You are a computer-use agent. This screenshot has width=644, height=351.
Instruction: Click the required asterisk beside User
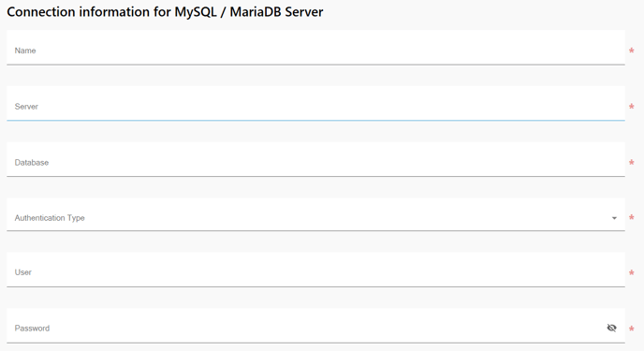(x=631, y=273)
